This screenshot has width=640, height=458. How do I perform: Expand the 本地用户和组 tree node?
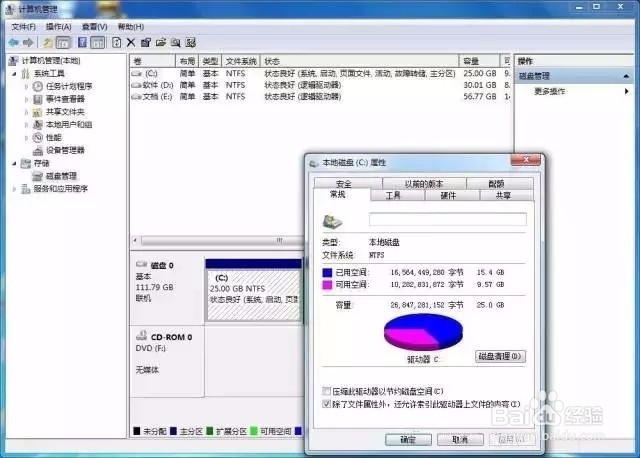click(27, 125)
